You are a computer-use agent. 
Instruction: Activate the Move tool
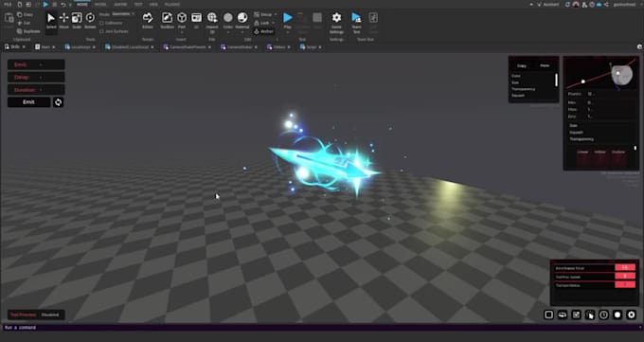[63, 21]
